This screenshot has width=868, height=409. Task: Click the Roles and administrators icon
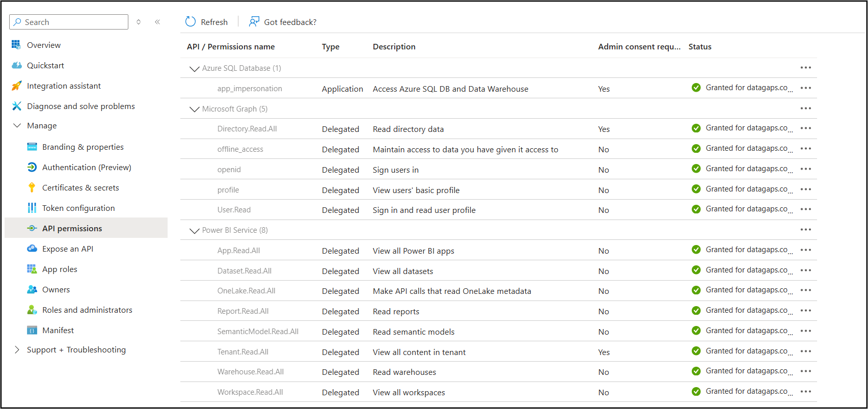(x=32, y=310)
